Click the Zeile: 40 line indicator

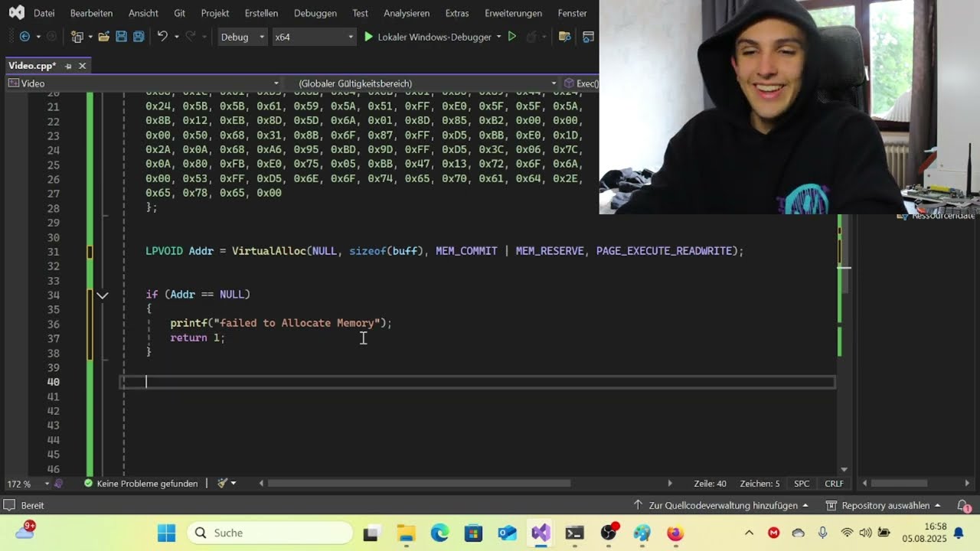tap(710, 484)
